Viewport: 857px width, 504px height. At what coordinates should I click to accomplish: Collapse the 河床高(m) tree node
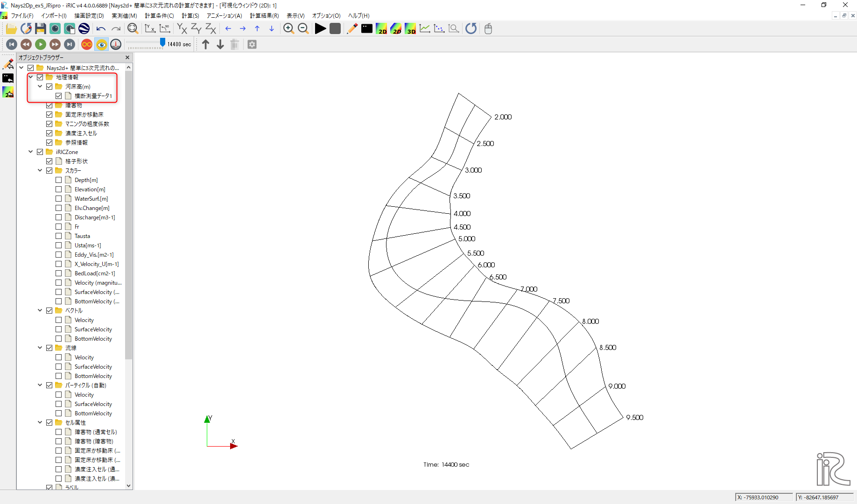coord(40,86)
